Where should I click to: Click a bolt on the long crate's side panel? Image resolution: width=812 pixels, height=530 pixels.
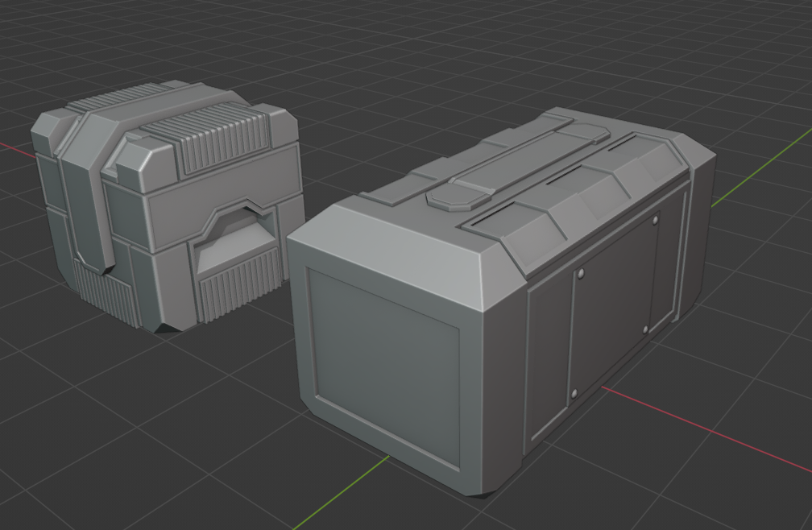582,271
